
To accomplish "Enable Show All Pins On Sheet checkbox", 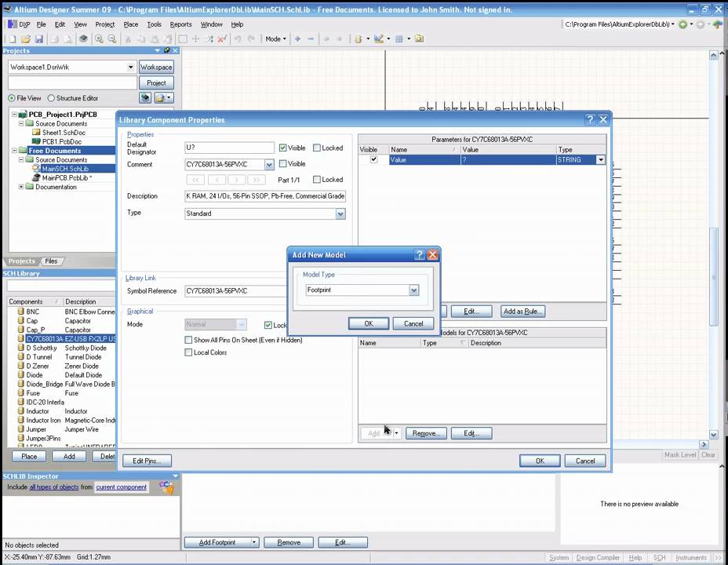I will (x=188, y=340).
